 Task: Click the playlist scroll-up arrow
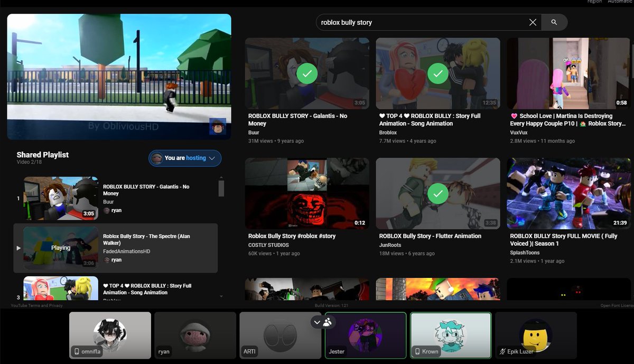pos(221,178)
